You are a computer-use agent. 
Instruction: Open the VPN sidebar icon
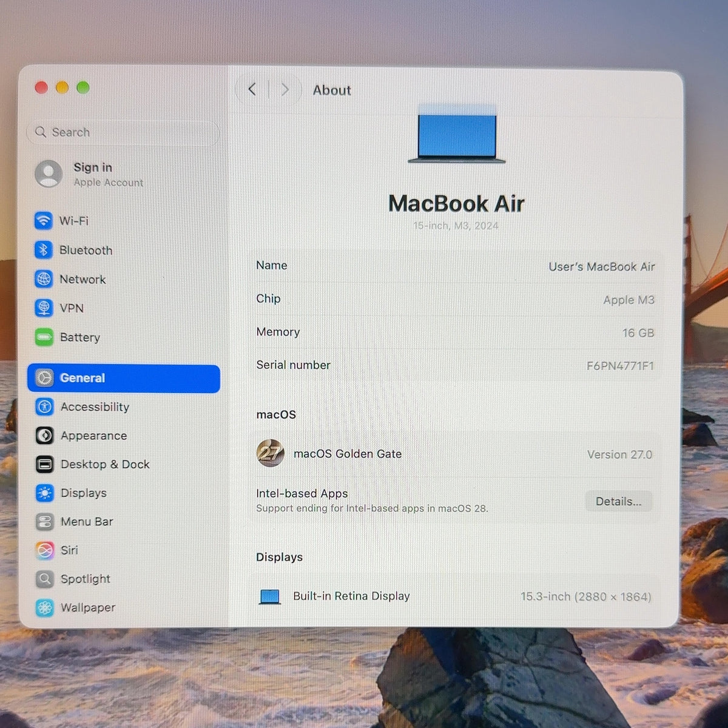(x=44, y=308)
